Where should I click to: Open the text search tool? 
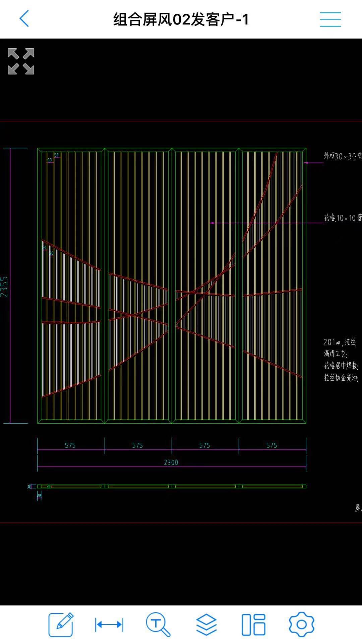pyautogui.click(x=158, y=624)
